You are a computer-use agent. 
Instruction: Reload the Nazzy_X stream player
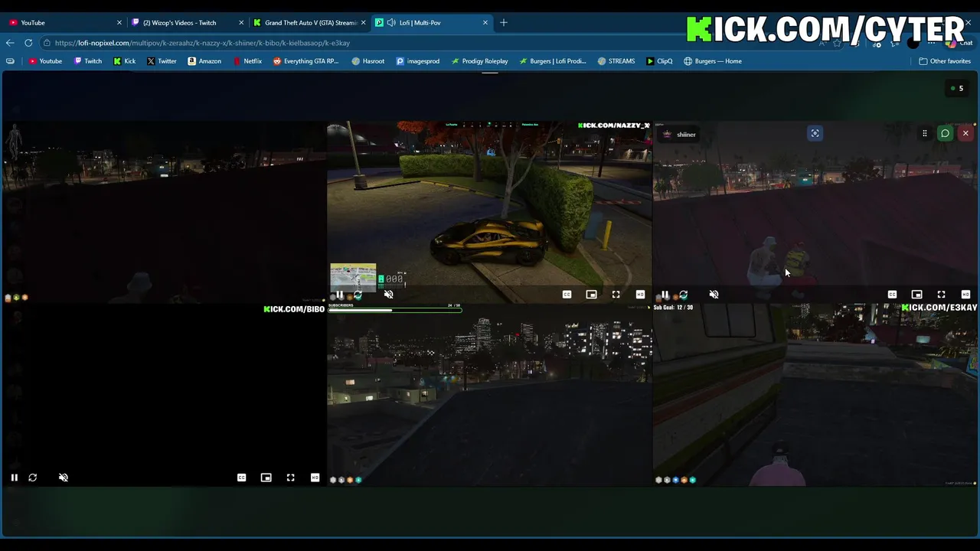(358, 295)
